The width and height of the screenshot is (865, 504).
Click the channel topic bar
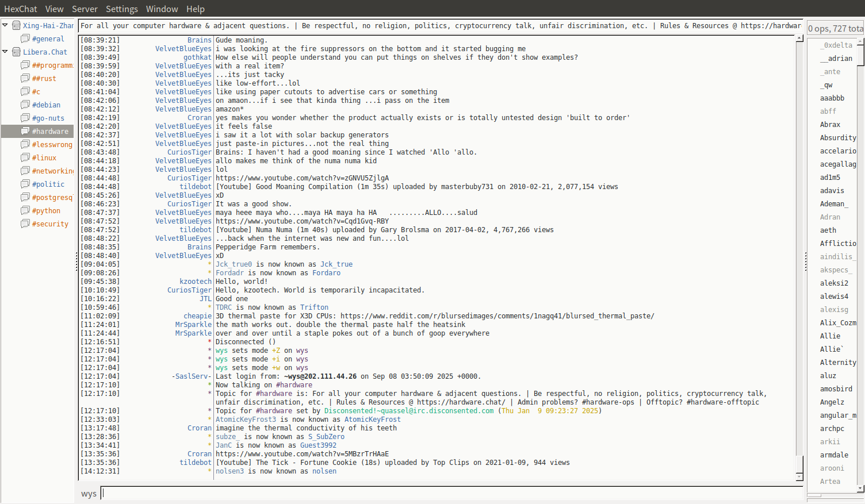coord(441,26)
